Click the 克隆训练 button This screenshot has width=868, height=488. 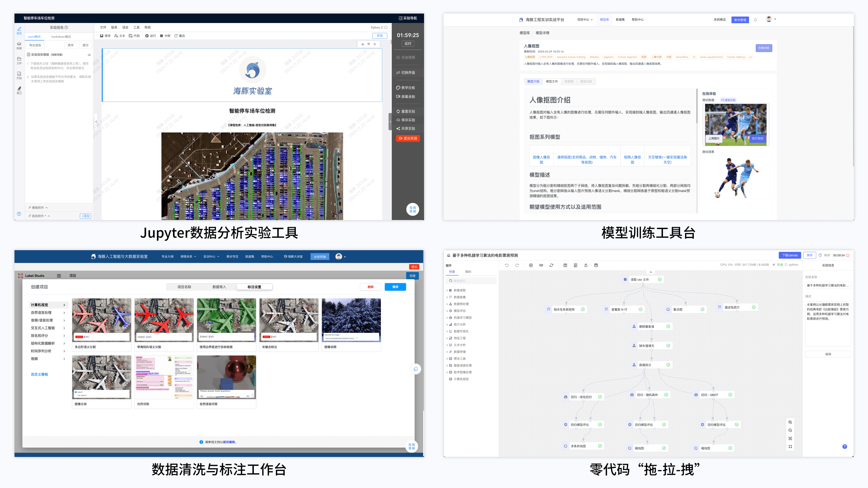pyautogui.click(x=764, y=48)
